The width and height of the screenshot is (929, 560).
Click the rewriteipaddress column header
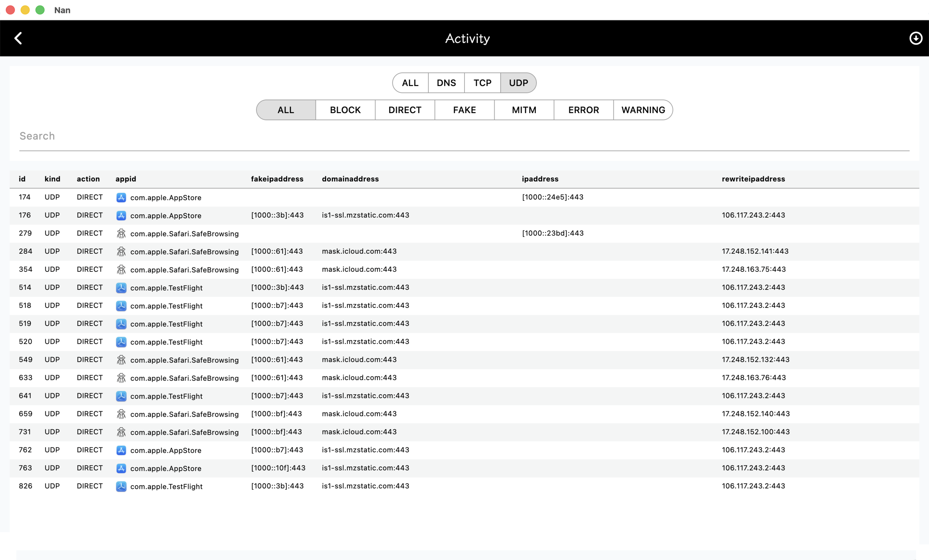click(x=753, y=179)
